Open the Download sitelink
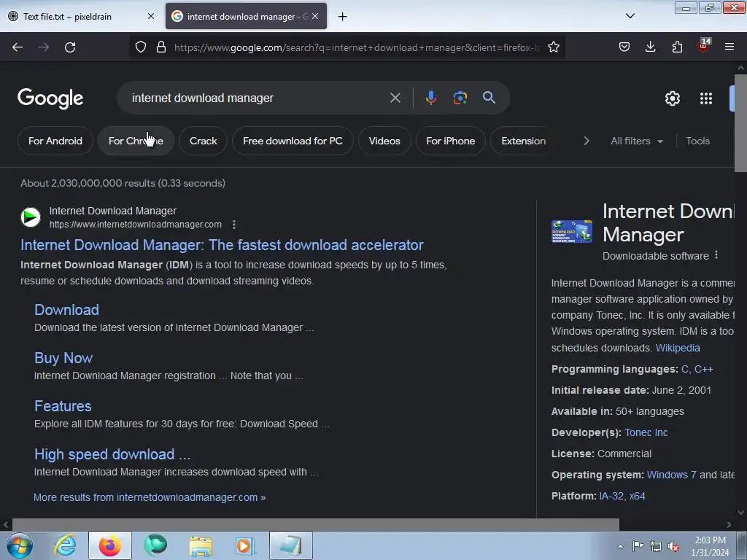This screenshot has width=747, height=560. (66, 310)
